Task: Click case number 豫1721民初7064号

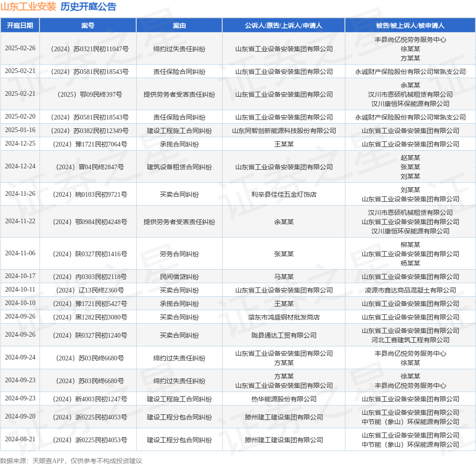Action: tap(90, 144)
